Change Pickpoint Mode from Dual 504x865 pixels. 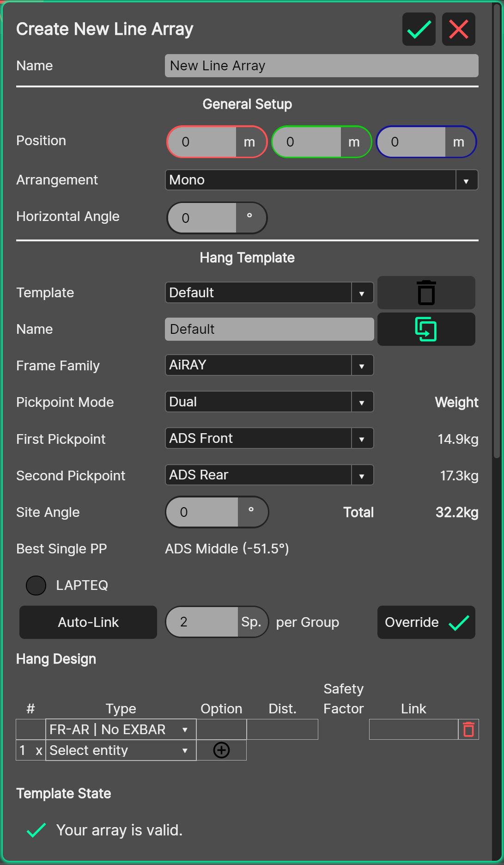pos(269,402)
